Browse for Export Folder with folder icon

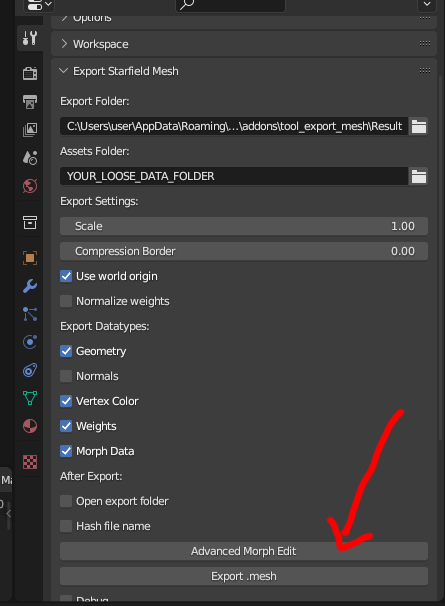[418, 126]
